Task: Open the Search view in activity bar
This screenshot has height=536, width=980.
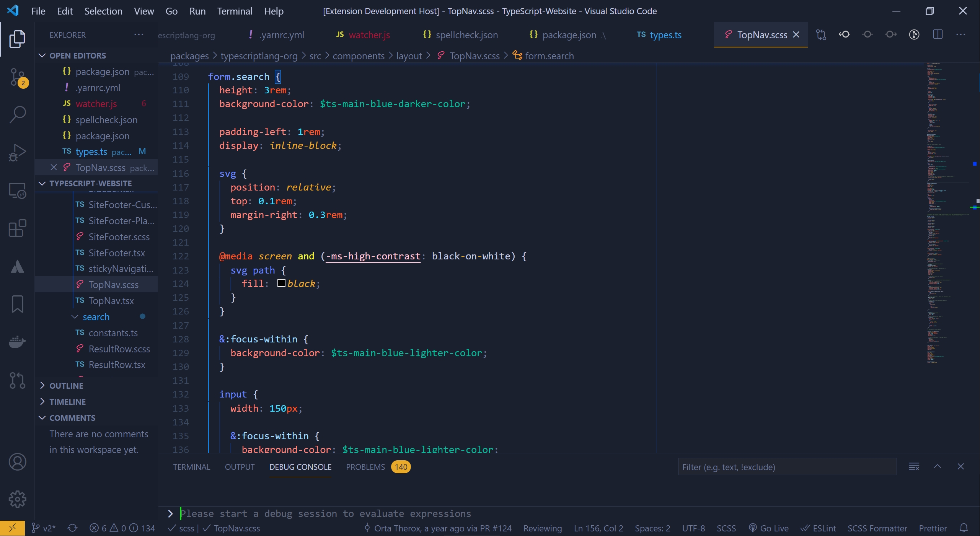Action: click(17, 114)
